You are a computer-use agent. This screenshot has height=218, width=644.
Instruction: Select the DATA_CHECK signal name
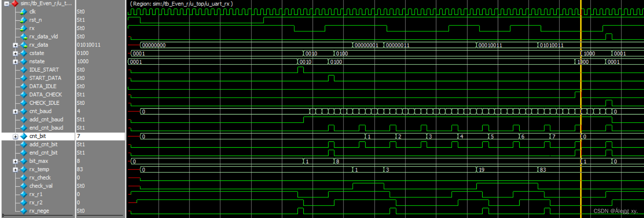click(x=46, y=95)
